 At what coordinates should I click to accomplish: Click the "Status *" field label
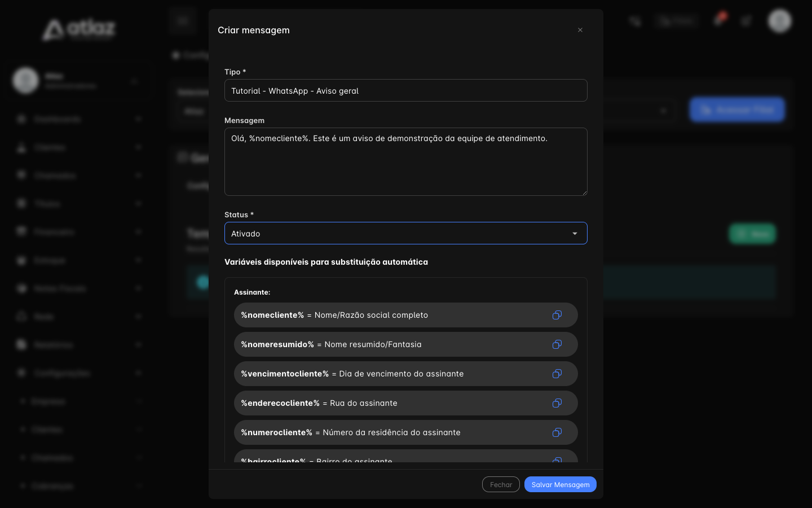tap(239, 214)
